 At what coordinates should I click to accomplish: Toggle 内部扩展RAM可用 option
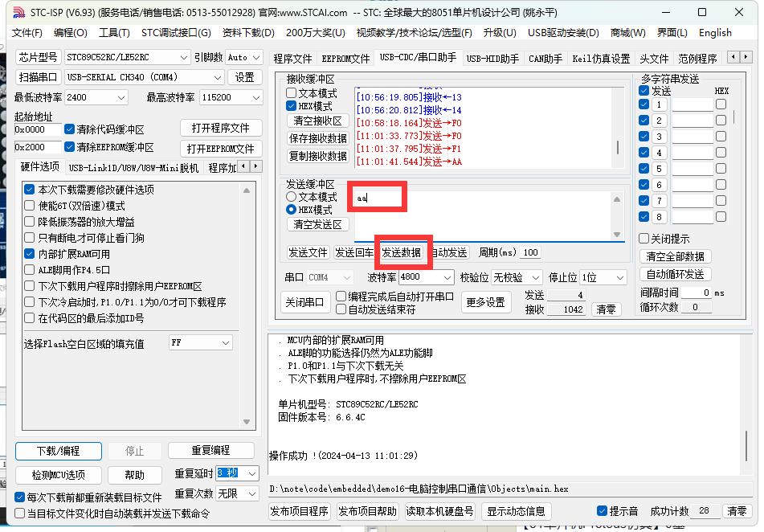coord(30,254)
